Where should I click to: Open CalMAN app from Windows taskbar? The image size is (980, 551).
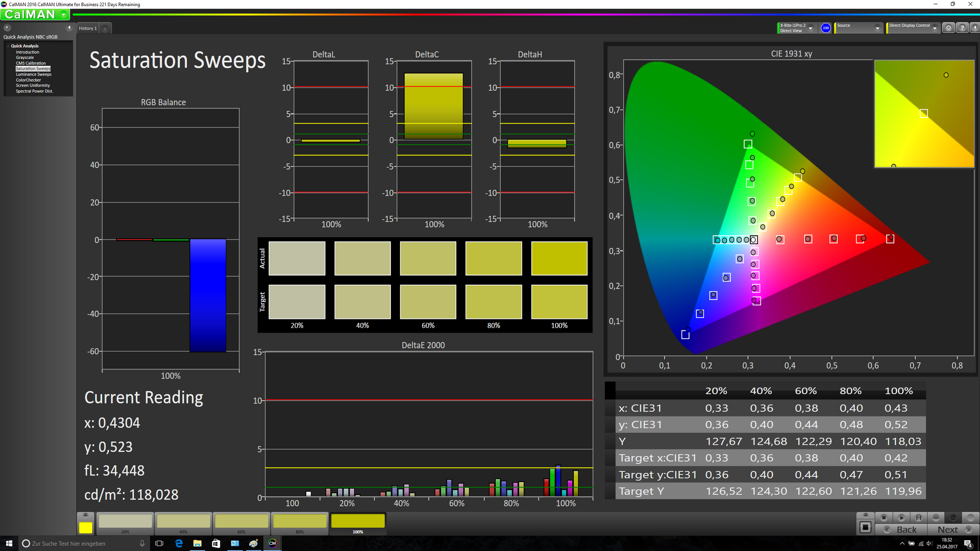pos(273,543)
